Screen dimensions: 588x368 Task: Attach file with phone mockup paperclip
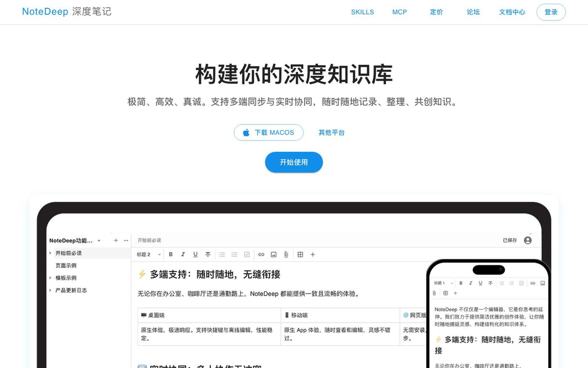point(434,293)
